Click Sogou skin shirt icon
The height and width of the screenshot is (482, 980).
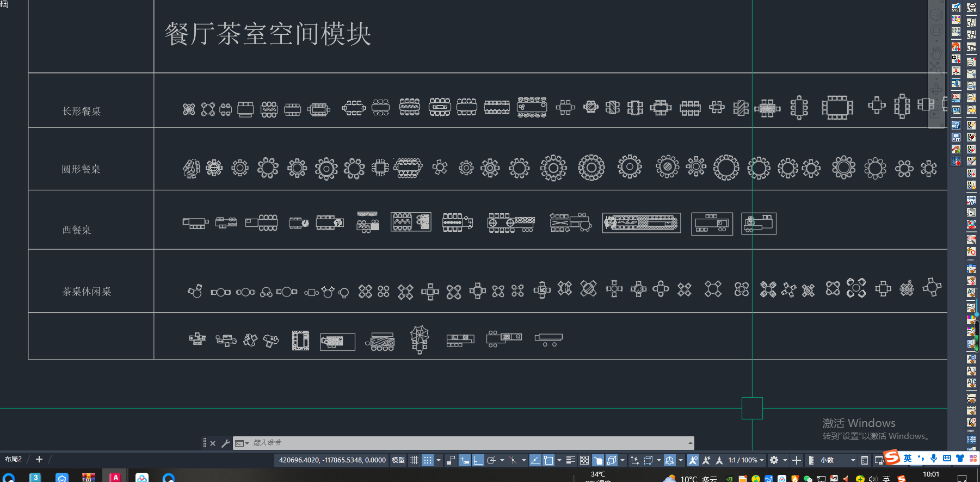coord(960,458)
